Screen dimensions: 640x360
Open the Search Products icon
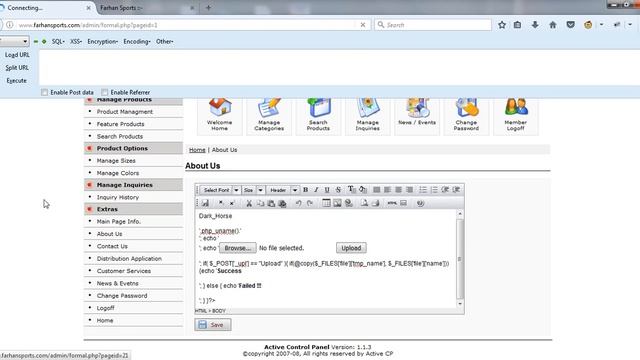pyautogui.click(x=318, y=115)
